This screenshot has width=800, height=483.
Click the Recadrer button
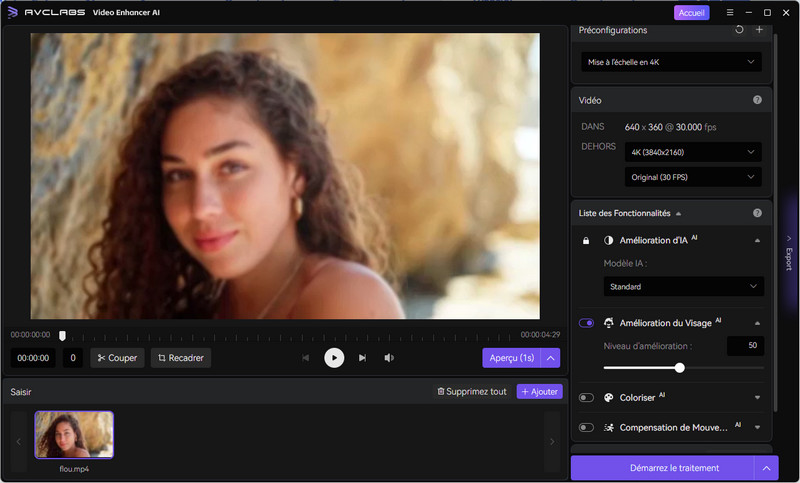point(181,358)
